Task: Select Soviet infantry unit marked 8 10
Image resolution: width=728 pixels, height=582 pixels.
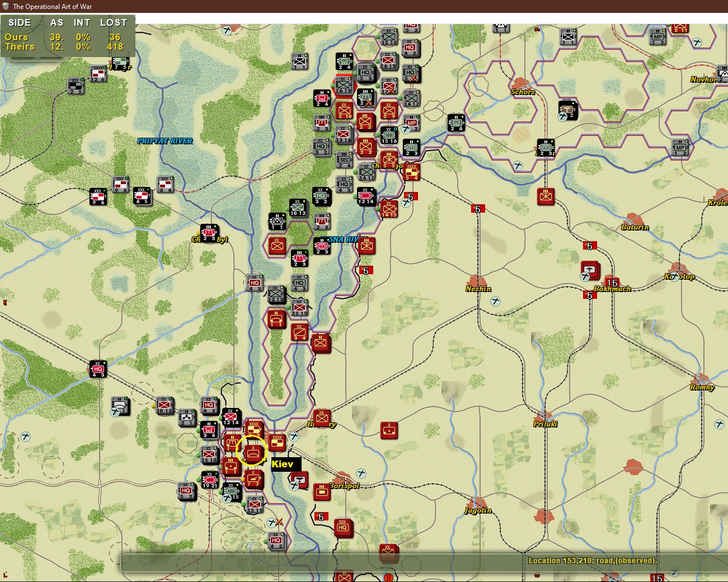Action: click(344, 110)
